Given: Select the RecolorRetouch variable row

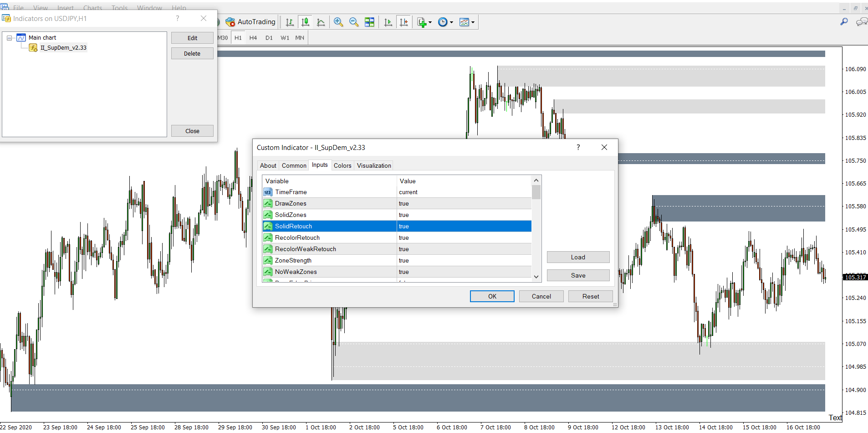Looking at the screenshot, I should (x=397, y=238).
